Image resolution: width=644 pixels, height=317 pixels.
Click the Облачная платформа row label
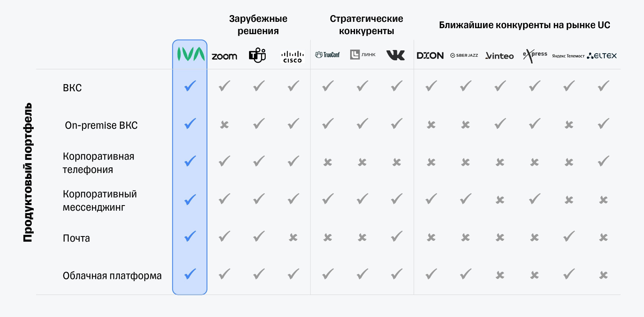[x=112, y=276]
